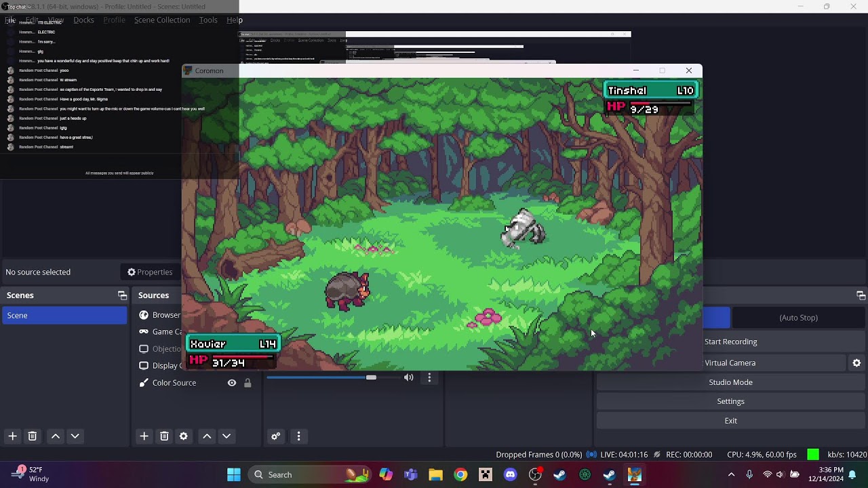The width and height of the screenshot is (868, 488).
Task: Adjust the audio mixer volume slider
Action: pos(321,378)
